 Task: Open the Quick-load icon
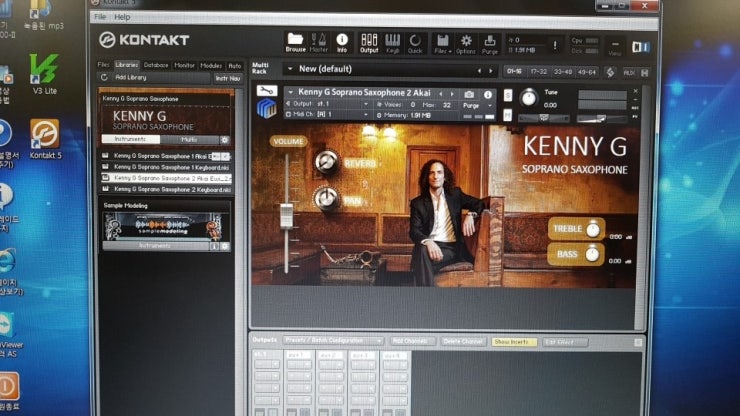pos(415,42)
